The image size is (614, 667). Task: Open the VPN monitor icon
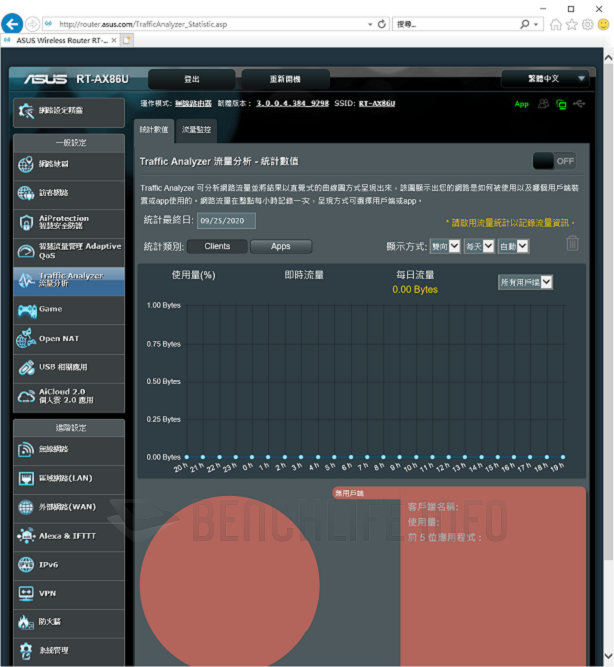pyautogui.click(x=26, y=593)
